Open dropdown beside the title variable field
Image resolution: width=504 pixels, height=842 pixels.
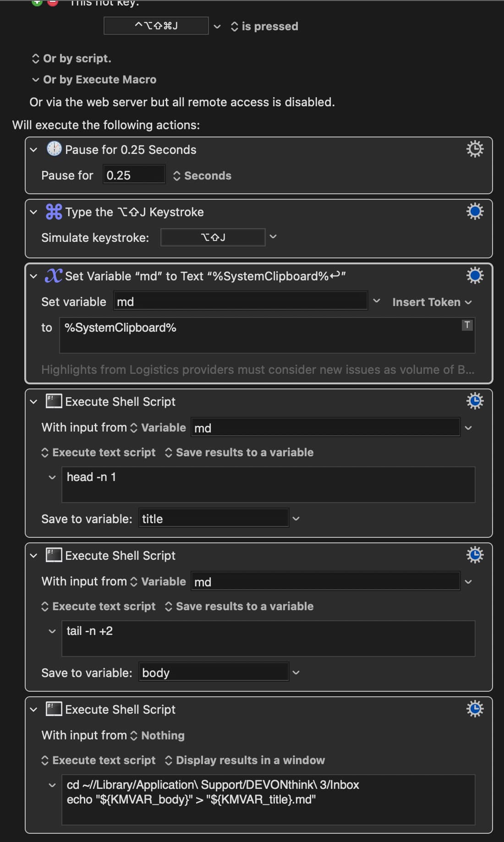[296, 519]
